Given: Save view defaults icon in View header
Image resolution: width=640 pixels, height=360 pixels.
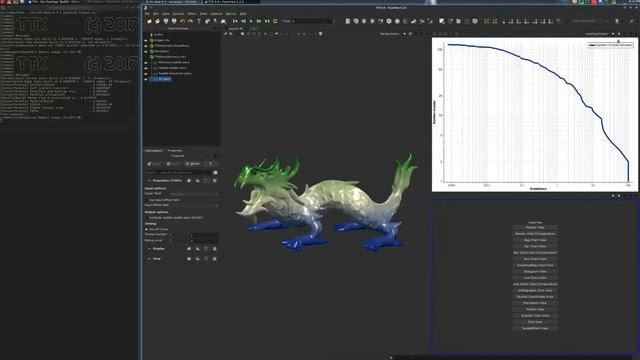Looking at the screenshot, I should (215, 259).
